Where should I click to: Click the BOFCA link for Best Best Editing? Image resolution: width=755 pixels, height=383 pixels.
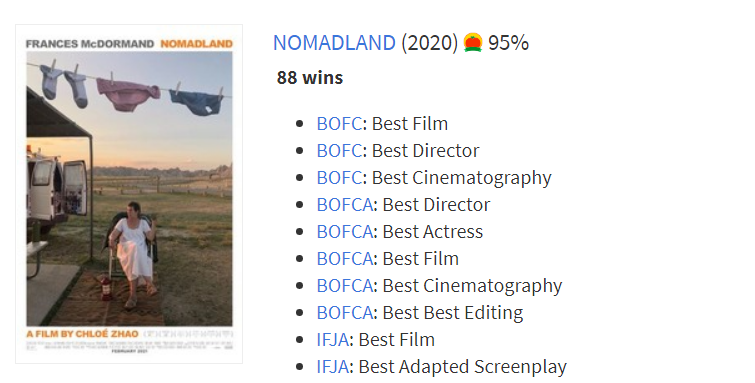coord(344,313)
